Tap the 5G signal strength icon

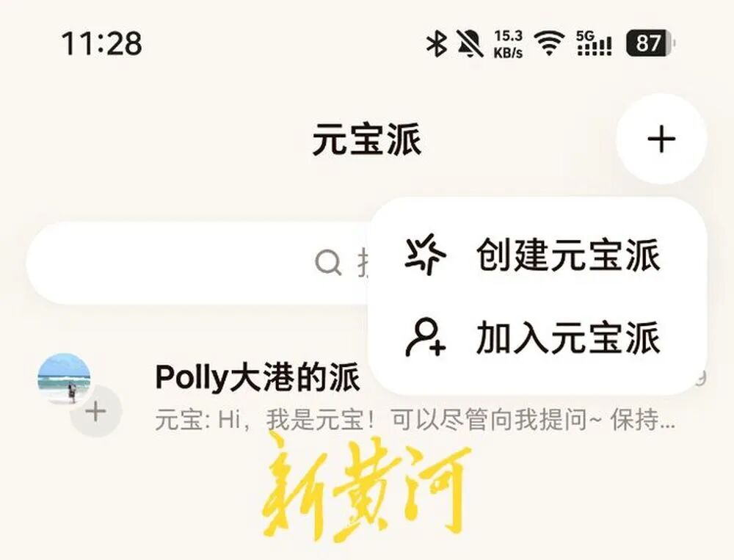[594, 43]
